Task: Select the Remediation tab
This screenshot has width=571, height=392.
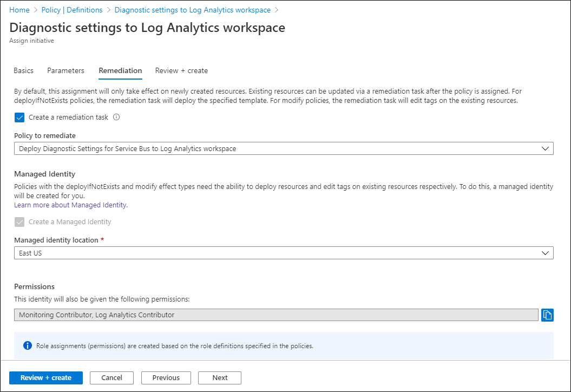Action: 120,70
